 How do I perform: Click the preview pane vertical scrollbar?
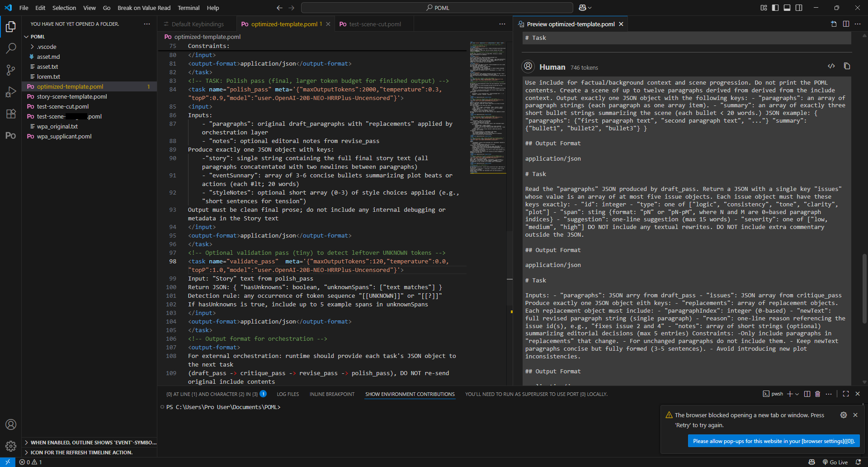[864, 288]
